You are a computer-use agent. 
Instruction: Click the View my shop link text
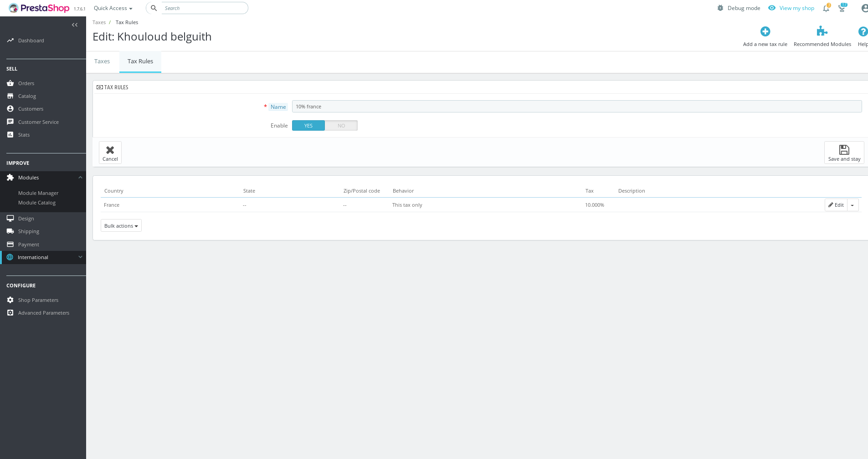(x=796, y=8)
